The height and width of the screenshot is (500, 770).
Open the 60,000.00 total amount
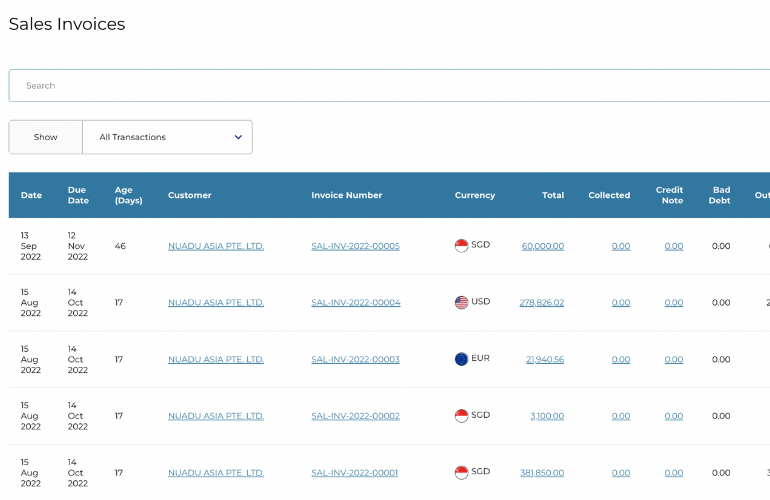(543, 246)
